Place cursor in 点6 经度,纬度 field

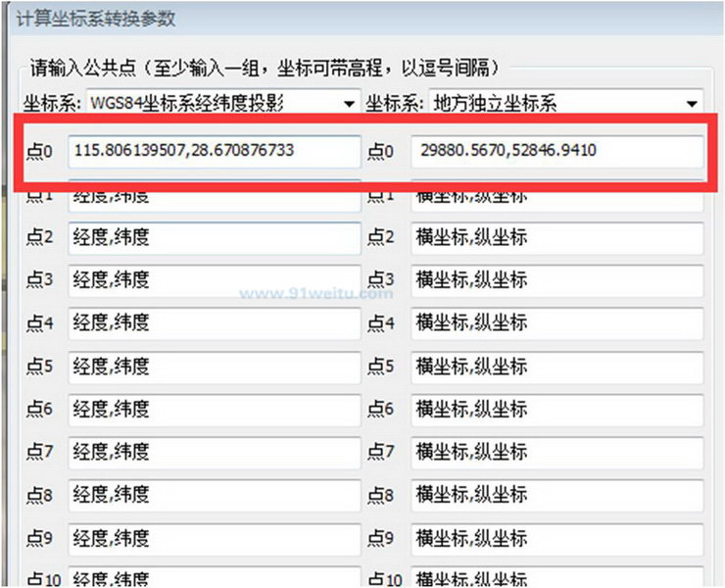[215, 410]
